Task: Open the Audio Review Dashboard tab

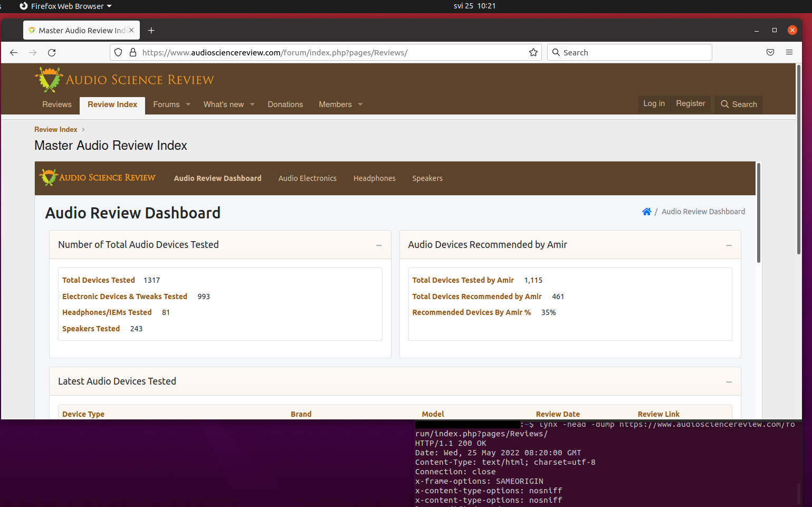Action: point(218,178)
